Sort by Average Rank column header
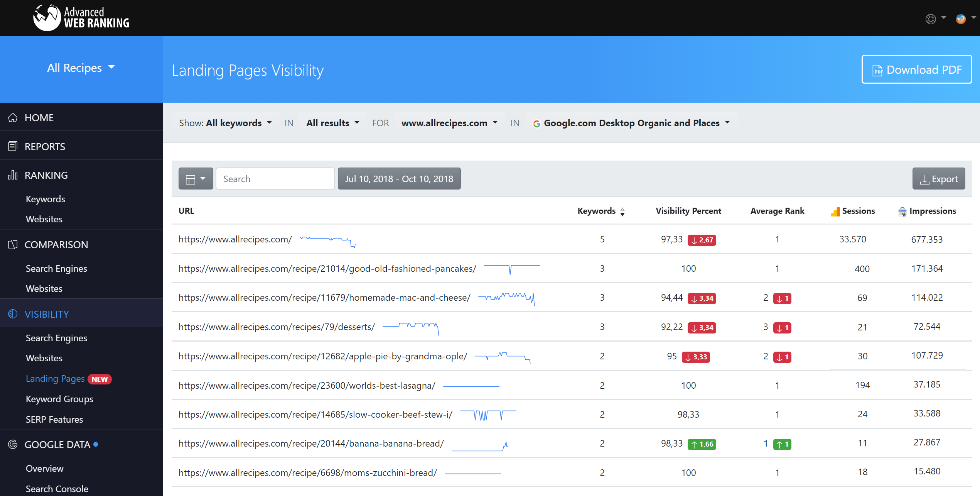980x496 pixels. coord(777,211)
